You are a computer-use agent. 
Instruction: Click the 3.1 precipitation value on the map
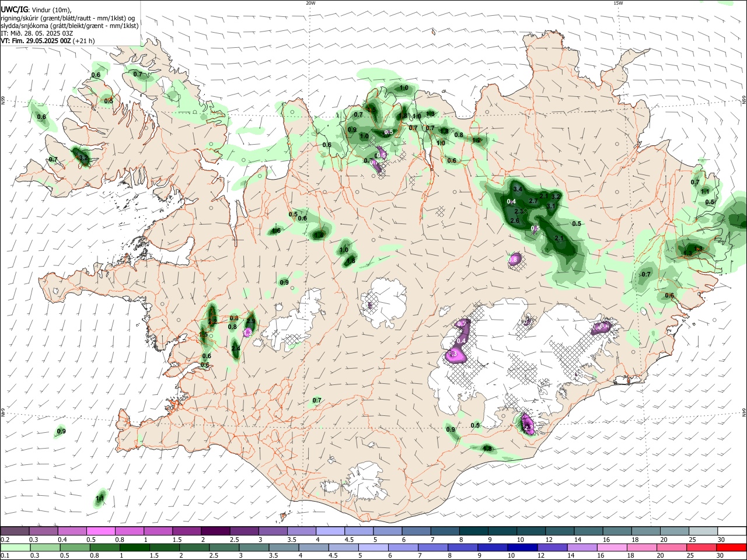coord(551,206)
